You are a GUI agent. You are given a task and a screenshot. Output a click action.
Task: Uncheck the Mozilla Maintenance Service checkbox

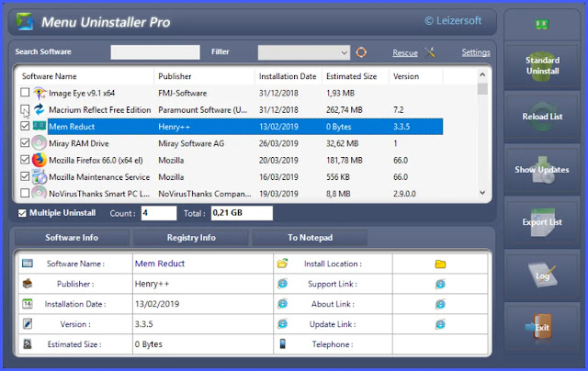click(x=25, y=176)
